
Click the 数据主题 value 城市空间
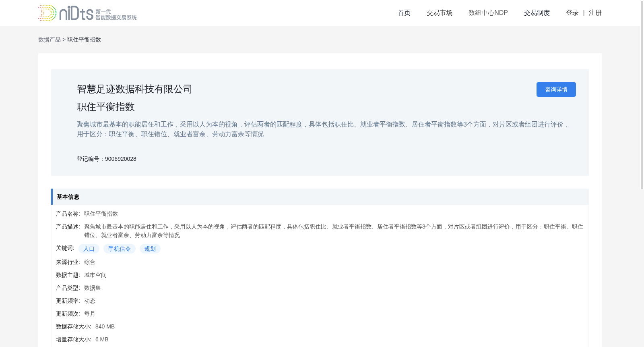[x=95, y=275]
